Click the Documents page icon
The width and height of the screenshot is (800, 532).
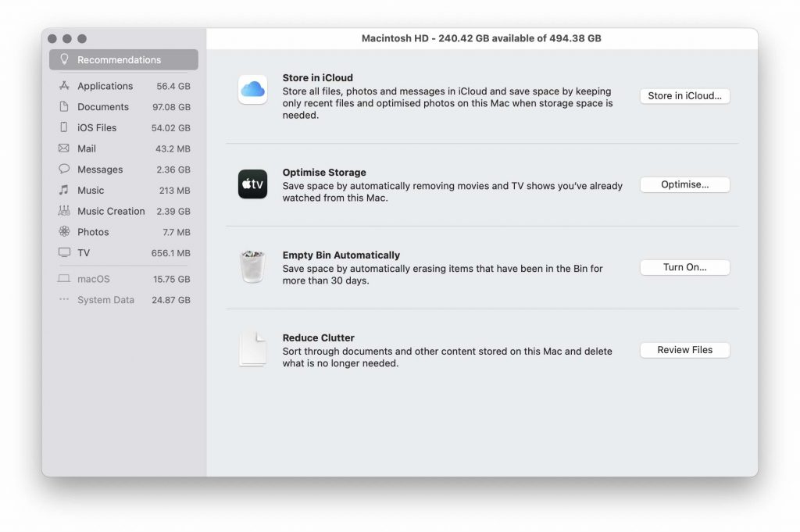[x=64, y=106]
